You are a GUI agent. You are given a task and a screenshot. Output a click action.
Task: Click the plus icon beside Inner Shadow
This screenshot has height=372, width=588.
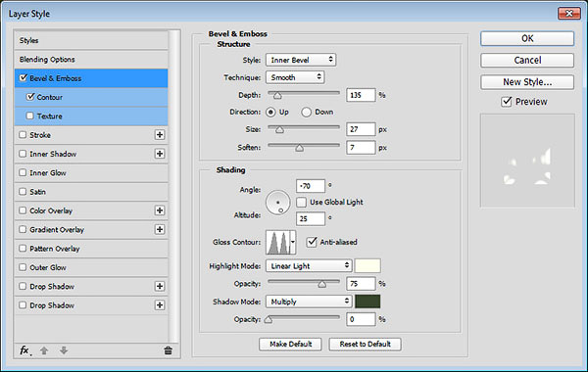pos(160,154)
